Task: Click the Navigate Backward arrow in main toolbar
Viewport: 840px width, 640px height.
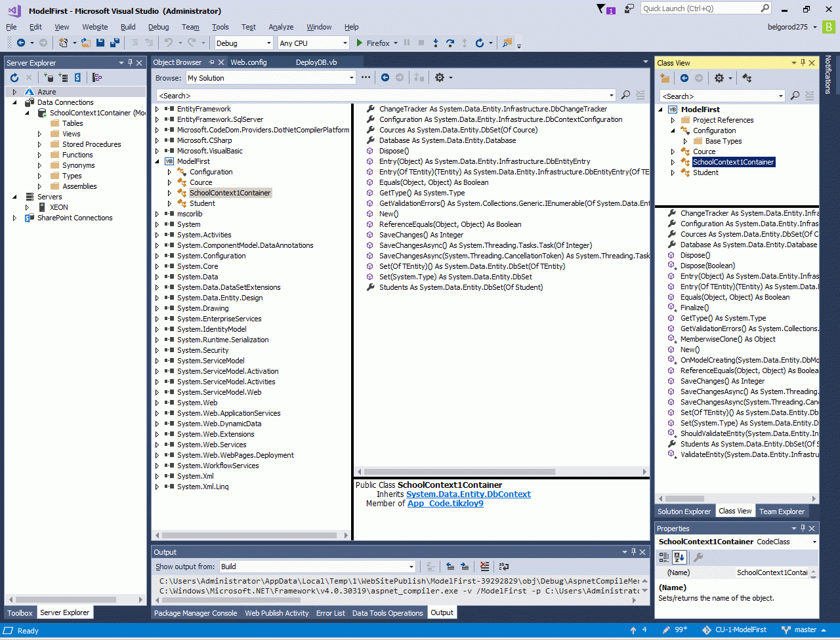Action: 21,43
